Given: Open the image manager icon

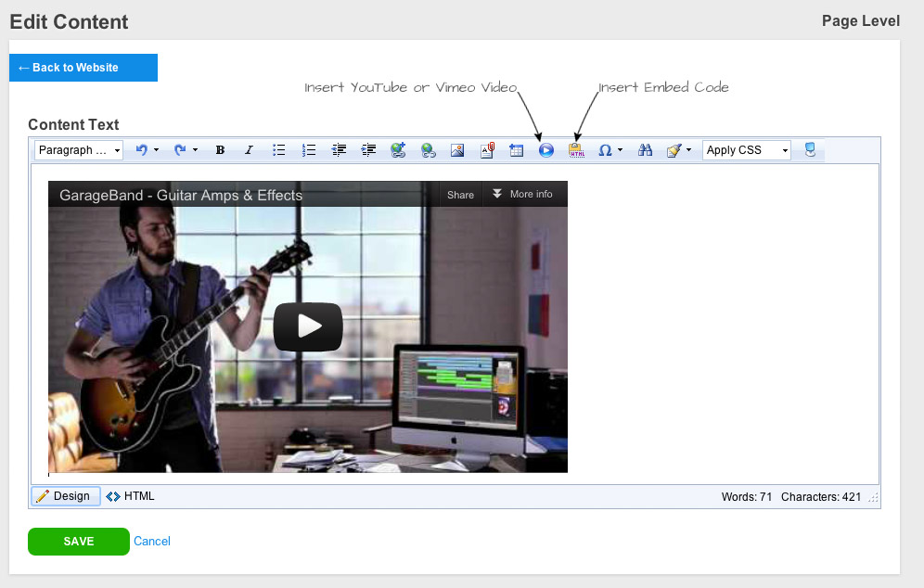Looking at the screenshot, I should tap(457, 150).
